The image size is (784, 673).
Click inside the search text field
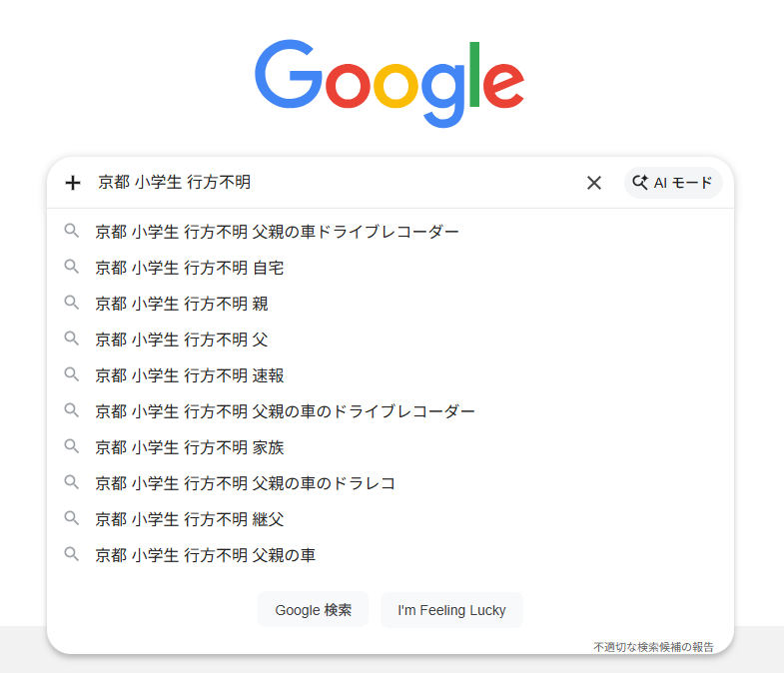click(340, 183)
